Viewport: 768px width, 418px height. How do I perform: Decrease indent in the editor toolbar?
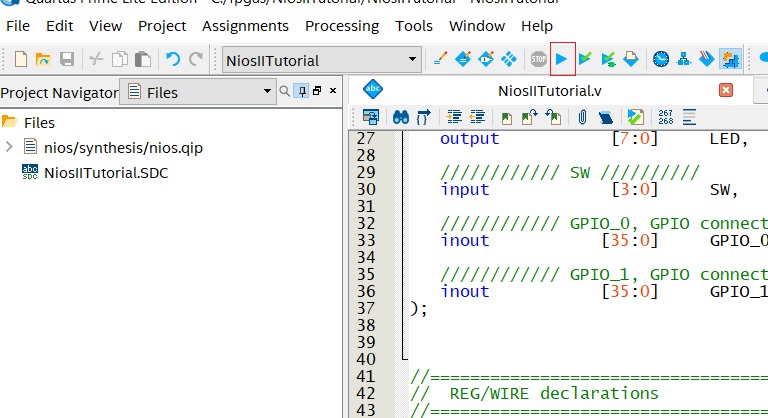477,117
